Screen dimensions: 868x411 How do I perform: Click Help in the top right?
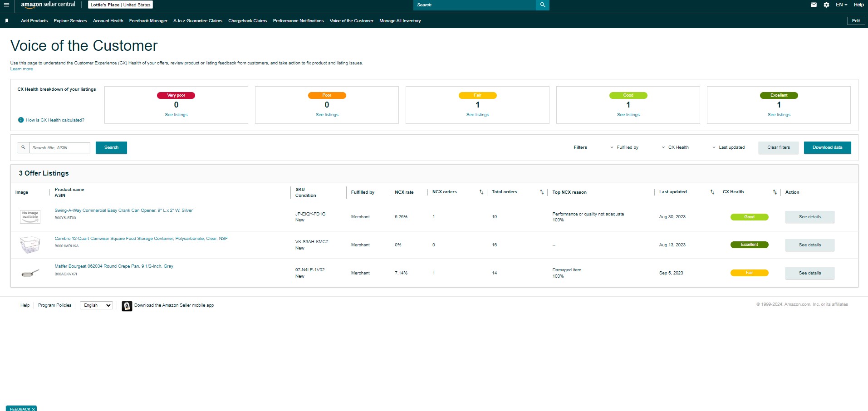tap(858, 5)
